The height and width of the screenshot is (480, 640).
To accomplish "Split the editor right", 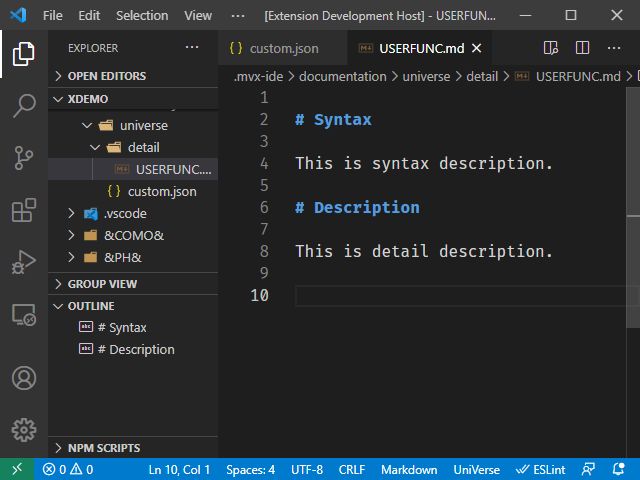I will click(582, 48).
